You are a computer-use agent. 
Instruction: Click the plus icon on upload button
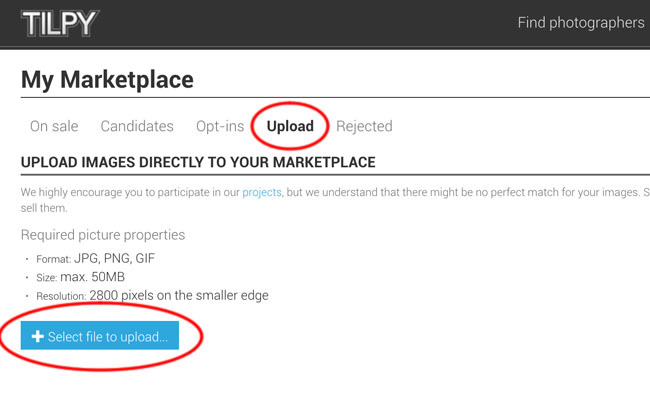tap(38, 336)
